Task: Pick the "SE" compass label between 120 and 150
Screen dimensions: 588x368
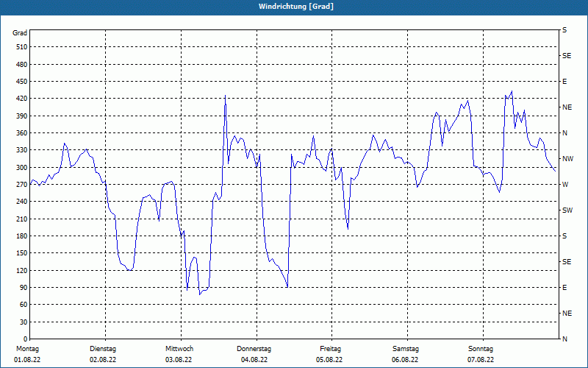Action: coord(567,262)
